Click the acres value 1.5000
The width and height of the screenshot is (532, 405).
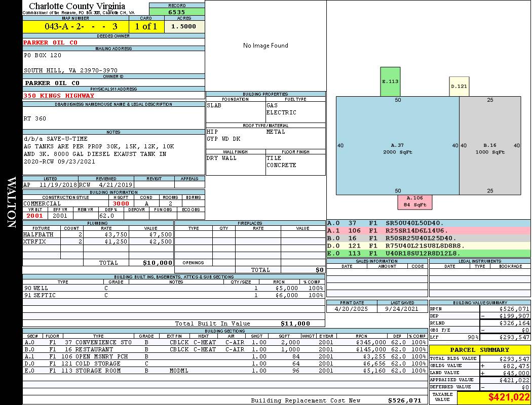point(184,26)
